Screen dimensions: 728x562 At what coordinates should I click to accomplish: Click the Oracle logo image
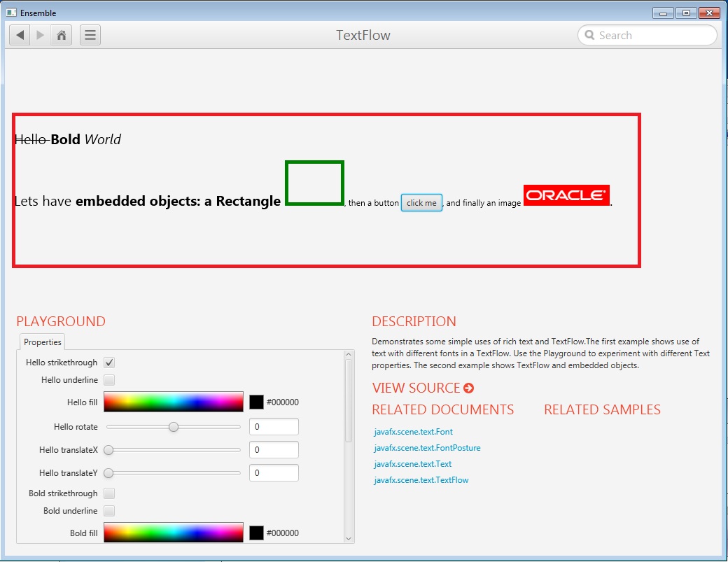click(x=566, y=195)
